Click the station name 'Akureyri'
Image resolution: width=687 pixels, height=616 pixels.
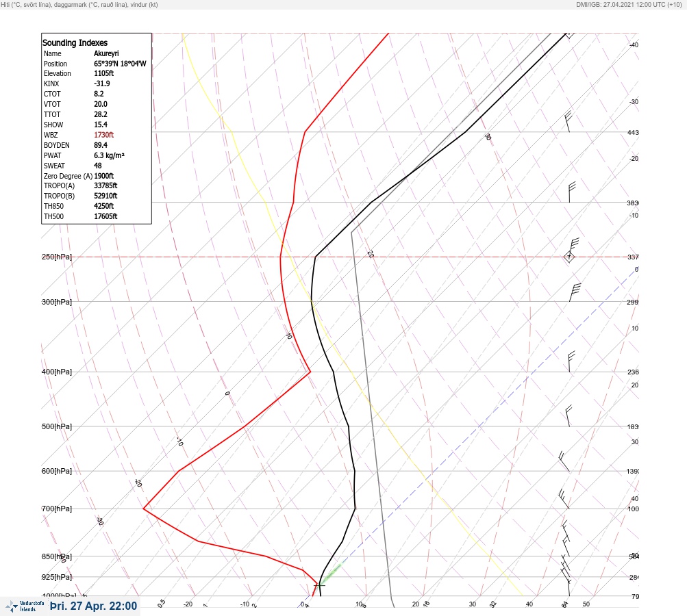click(x=106, y=53)
